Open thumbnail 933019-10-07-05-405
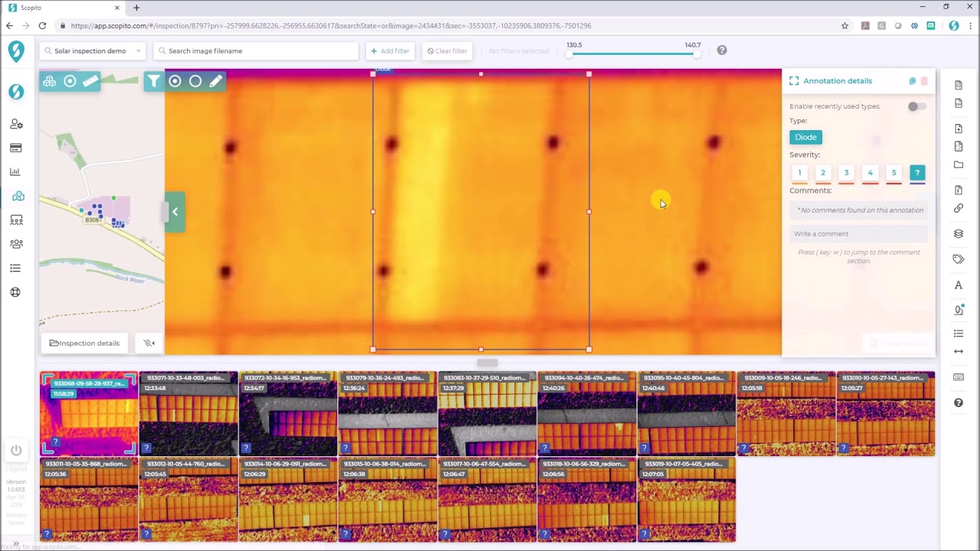 click(x=686, y=500)
